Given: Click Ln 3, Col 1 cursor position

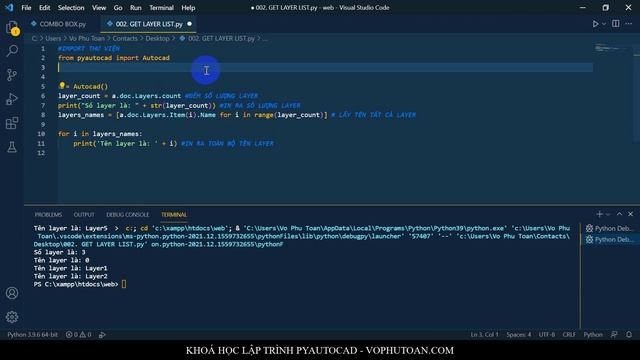Looking at the screenshot, I should tap(484, 335).
